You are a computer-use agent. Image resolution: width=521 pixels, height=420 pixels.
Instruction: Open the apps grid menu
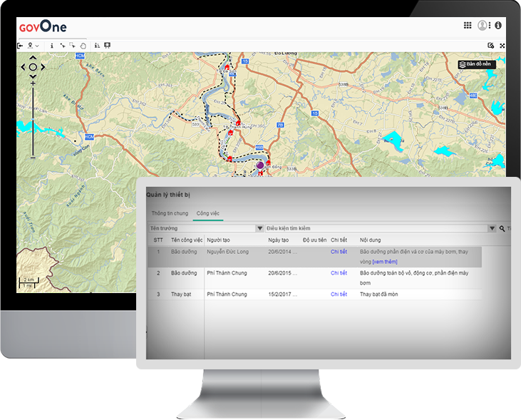[468, 25]
